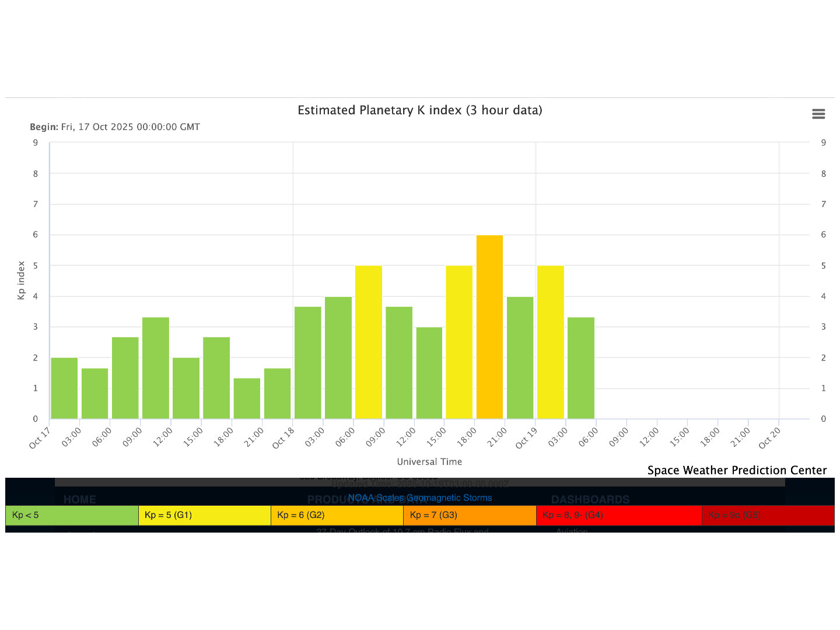This screenshot has height=630, width=840.
Task: Click the yellow bar at Oct 18 06:00
Action: tap(369, 342)
